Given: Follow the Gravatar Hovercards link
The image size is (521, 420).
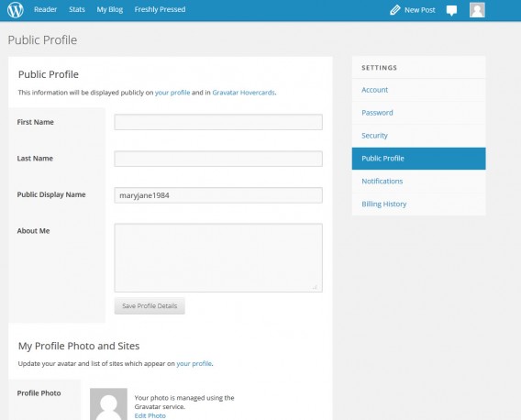Looking at the screenshot, I should (x=244, y=93).
